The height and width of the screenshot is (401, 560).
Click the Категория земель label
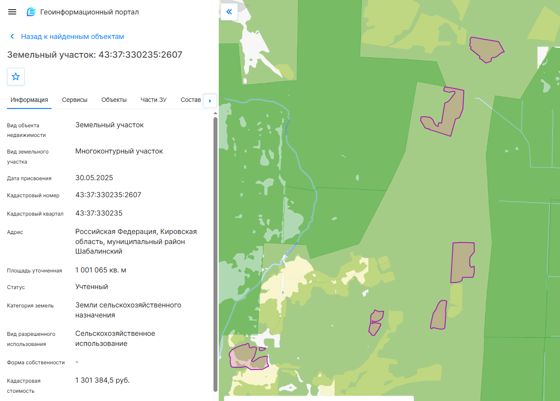pyautogui.click(x=30, y=306)
